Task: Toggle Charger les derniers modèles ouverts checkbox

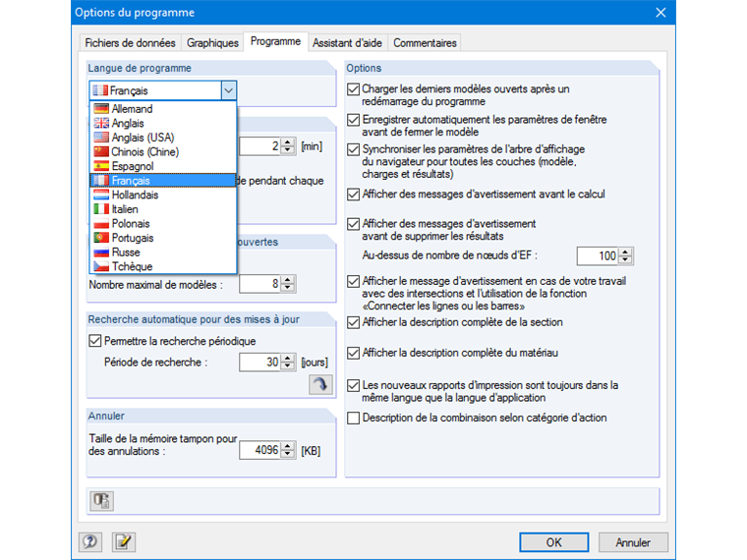Action: [x=353, y=89]
